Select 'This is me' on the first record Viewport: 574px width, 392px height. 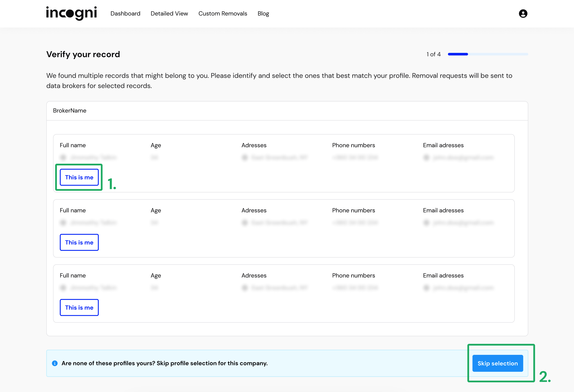tap(79, 177)
